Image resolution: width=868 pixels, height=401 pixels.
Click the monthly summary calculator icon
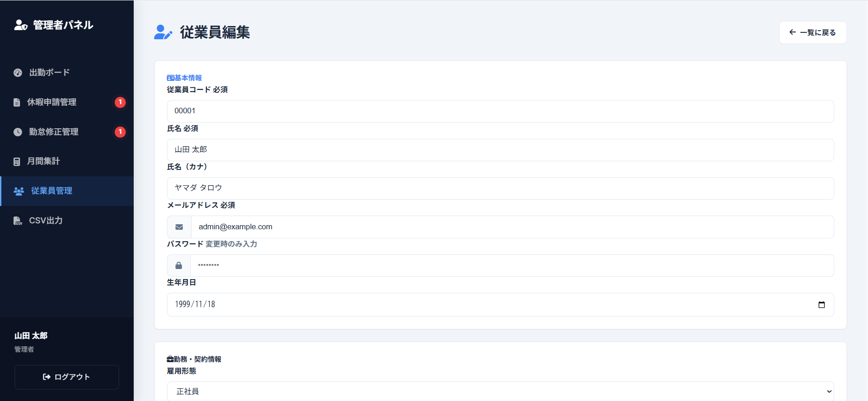tap(17, 162)
